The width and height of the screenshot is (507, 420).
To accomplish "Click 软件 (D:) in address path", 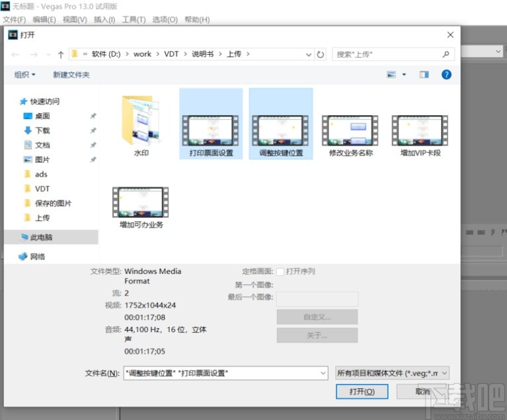I will (x=106, y=54).
